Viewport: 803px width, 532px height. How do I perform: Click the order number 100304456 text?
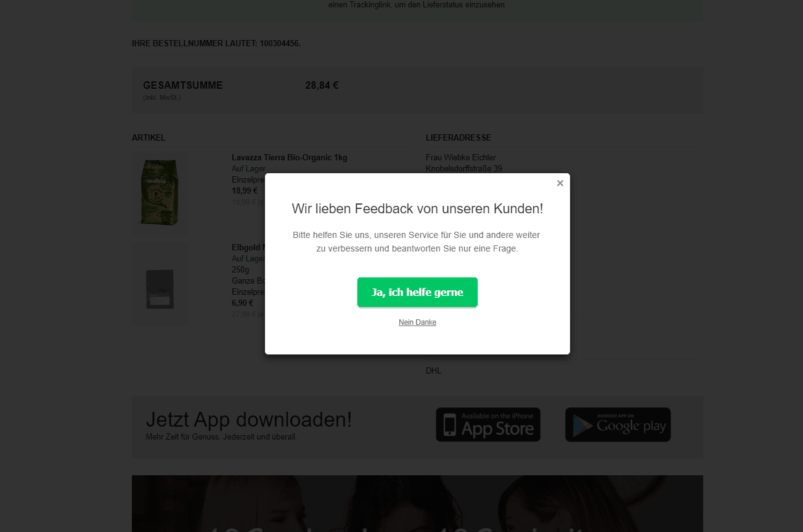coord(279,43)
